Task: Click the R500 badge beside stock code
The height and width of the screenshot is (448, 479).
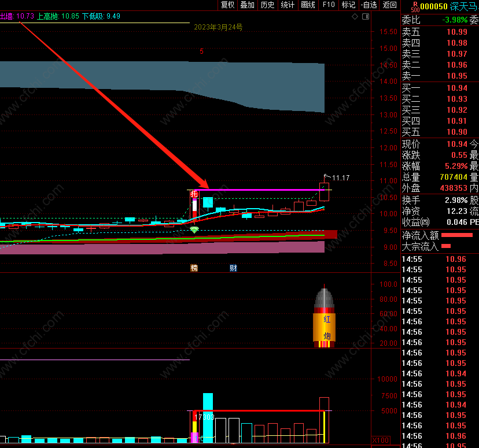Action: click(x=415, y=7)
